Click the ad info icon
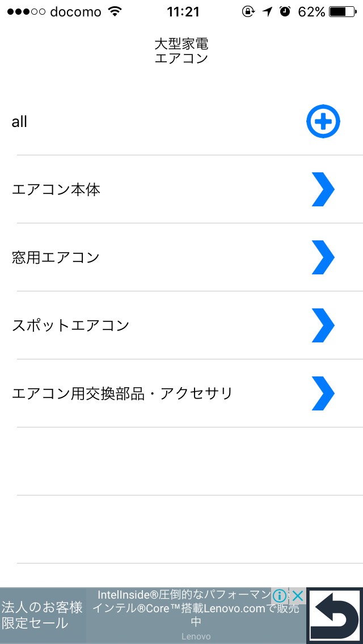This screenshot has height=644, width=363. pos(279,596)
